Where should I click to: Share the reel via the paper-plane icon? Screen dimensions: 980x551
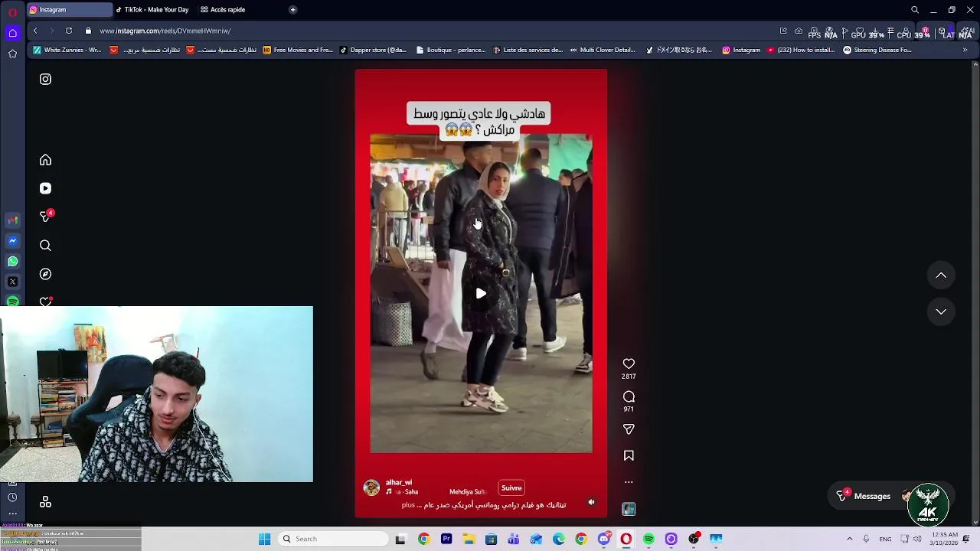tap(629, 429)
